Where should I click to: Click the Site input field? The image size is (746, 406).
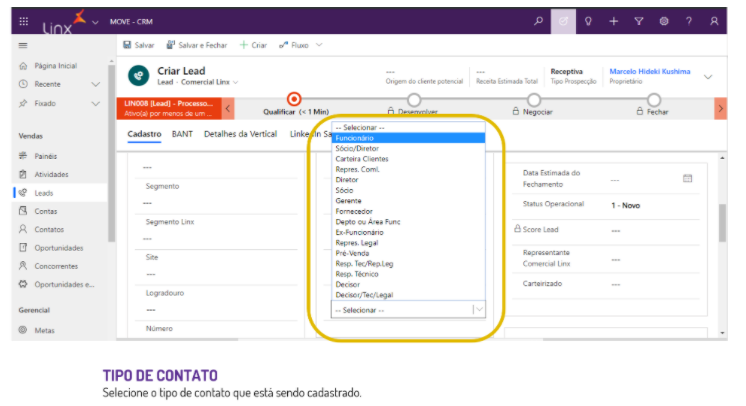(216, 275)
